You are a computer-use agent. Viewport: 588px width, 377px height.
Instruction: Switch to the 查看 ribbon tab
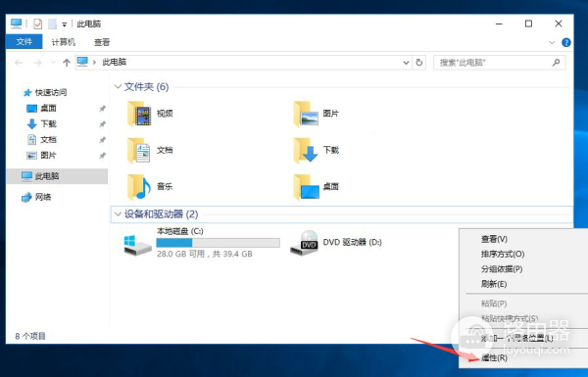pyautogui.click(x=102, y=42)
